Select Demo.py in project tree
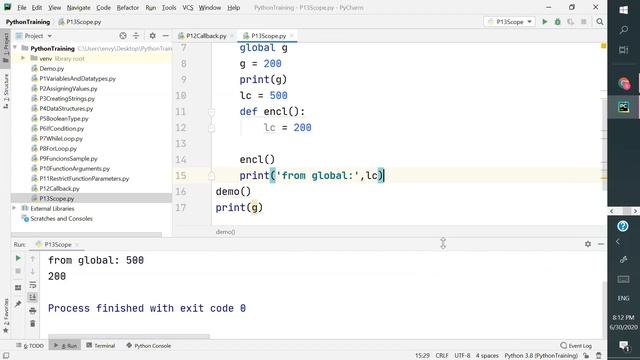Viewport: 640px width, 360px height. 51,69
